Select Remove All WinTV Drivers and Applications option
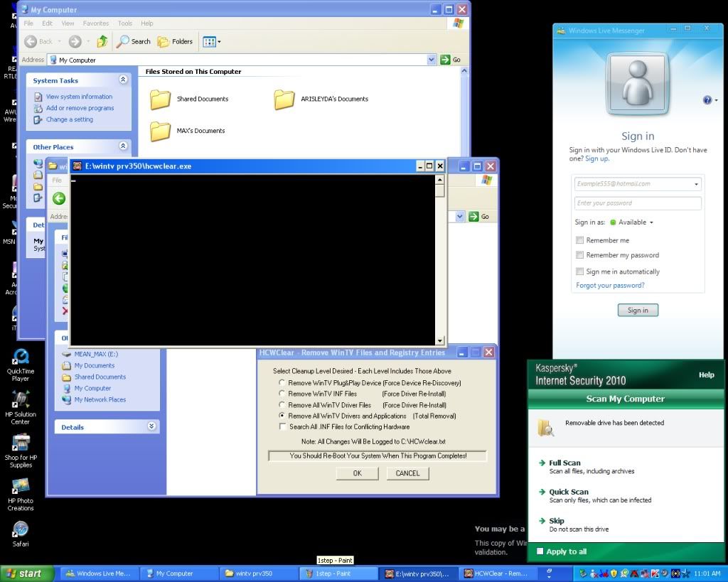This screenshot has width=728, height=582. point(282,416)
